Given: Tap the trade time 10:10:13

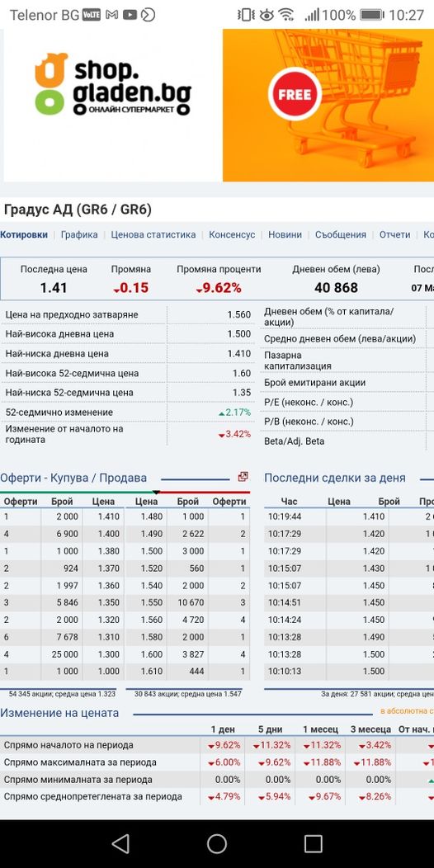Looking at the screenshot, I should pyautogui.click(x=285, y=672).
